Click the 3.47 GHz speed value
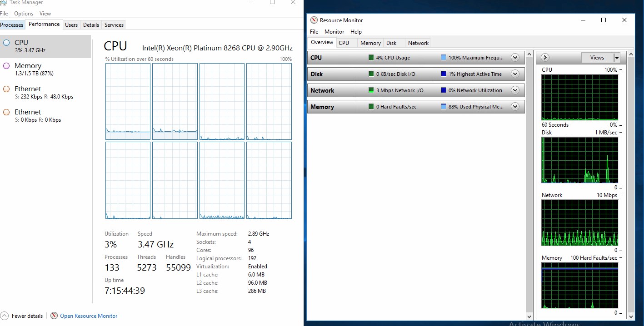The image size is (644, 326). 155,244
